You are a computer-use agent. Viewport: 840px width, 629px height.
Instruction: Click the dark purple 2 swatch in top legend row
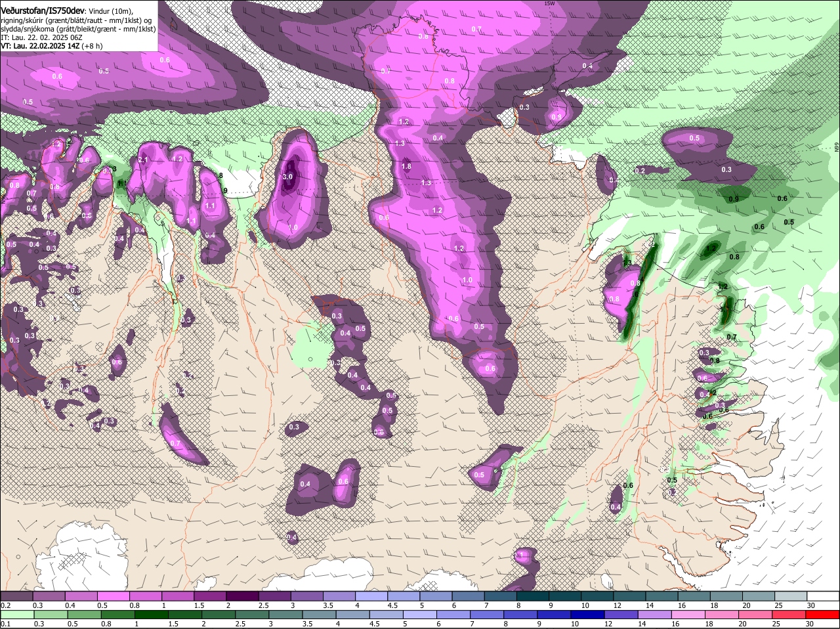[x=242, y=596]
